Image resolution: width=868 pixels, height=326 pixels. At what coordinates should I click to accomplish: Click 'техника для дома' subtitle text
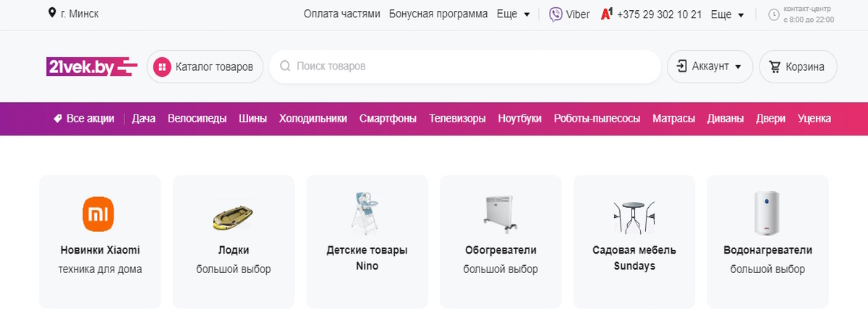pos(100,269)
